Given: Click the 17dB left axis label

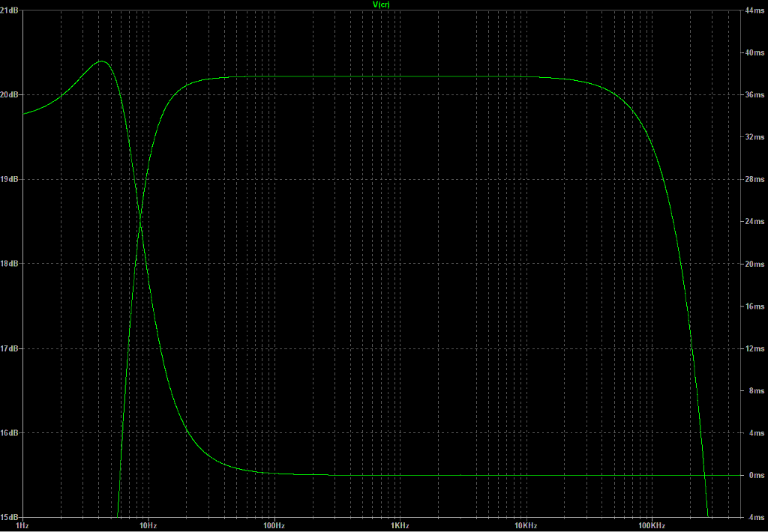Looking at the screenshot, I should tap(9, 348).
